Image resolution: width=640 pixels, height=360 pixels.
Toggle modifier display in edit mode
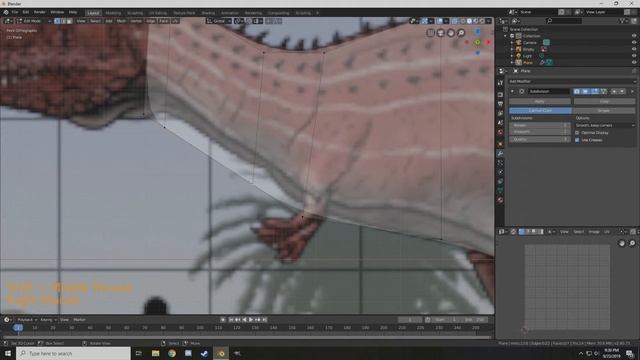tap(595, 91)
